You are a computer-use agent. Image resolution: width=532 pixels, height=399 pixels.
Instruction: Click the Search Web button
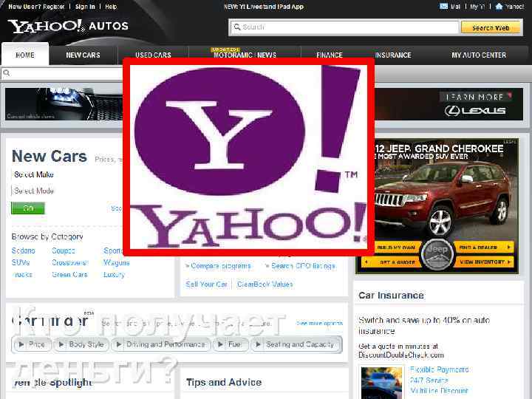491,28
